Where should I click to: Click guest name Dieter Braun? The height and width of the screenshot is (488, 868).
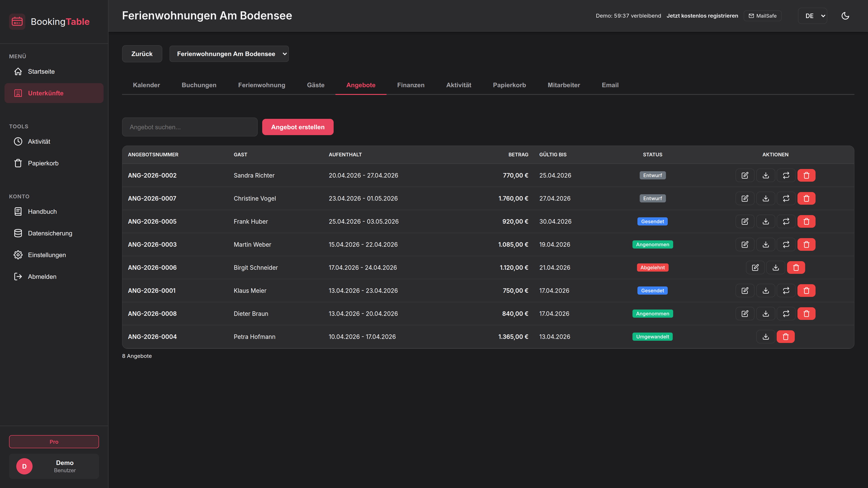tap(251, 314)
